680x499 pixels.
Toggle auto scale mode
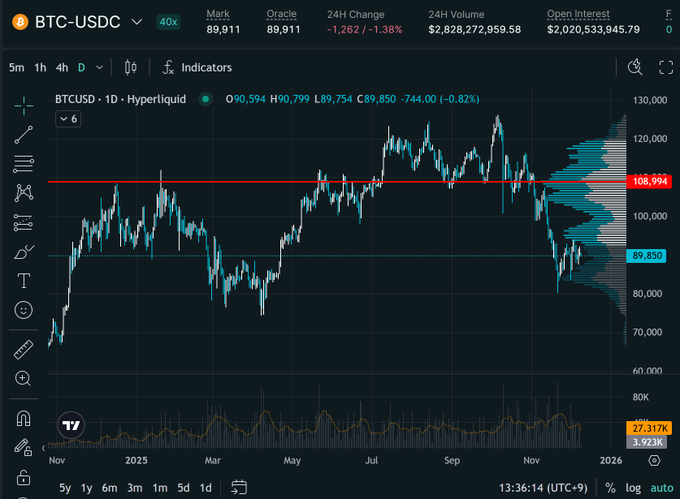click(662, 488)
